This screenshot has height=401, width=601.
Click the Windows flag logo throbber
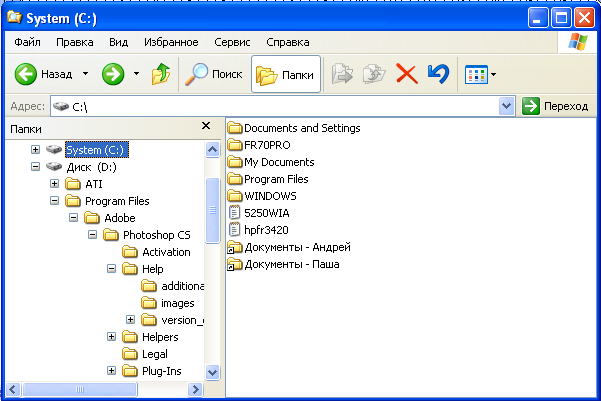[x=578, y=42]
